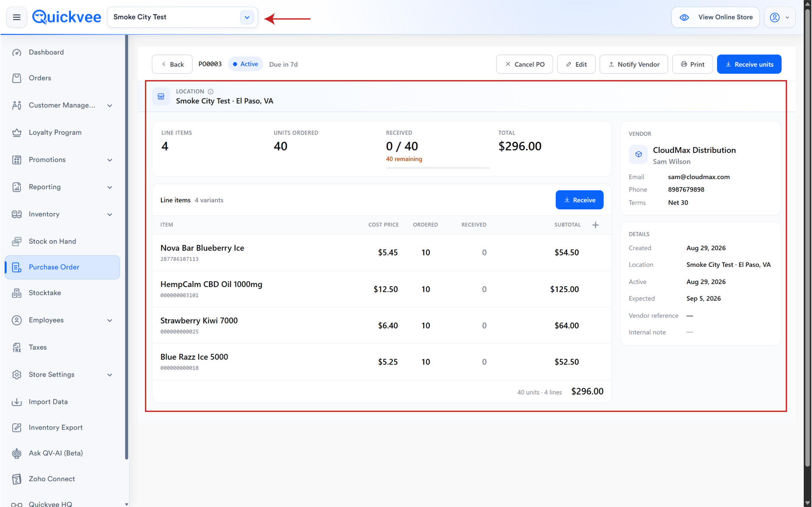This screenshot has width=812, height=507.
Task: Expand the Employees submenu
Action: coord(110,321)
